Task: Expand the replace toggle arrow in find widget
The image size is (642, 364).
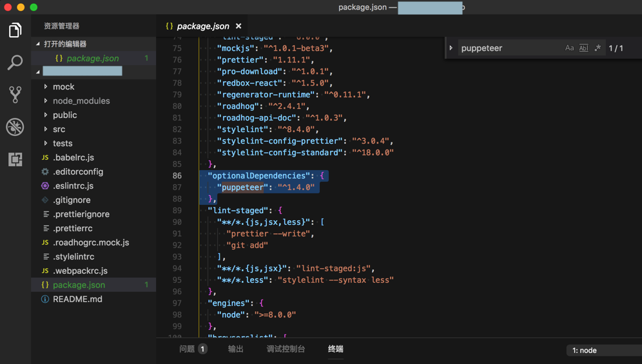Action: click(451, 48)
